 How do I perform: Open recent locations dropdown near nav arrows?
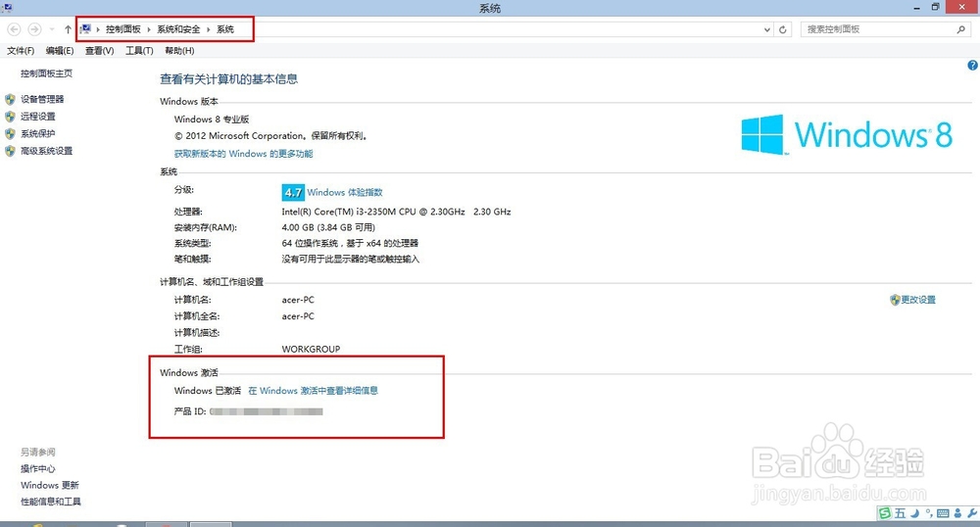pos(52,29)
